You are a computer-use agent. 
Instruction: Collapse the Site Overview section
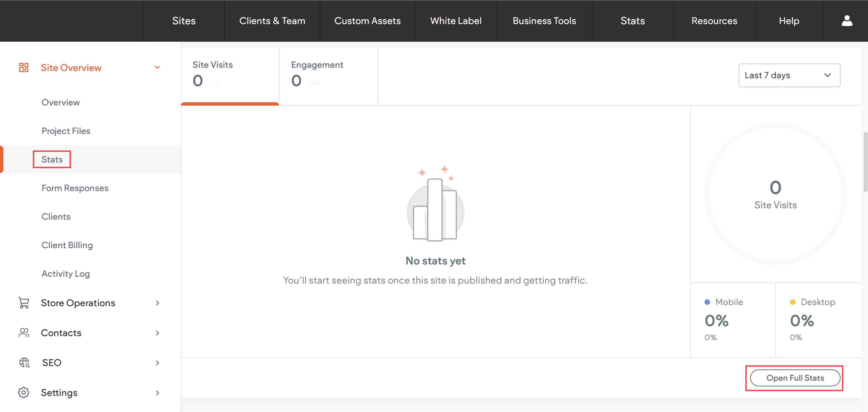[157, 67]
